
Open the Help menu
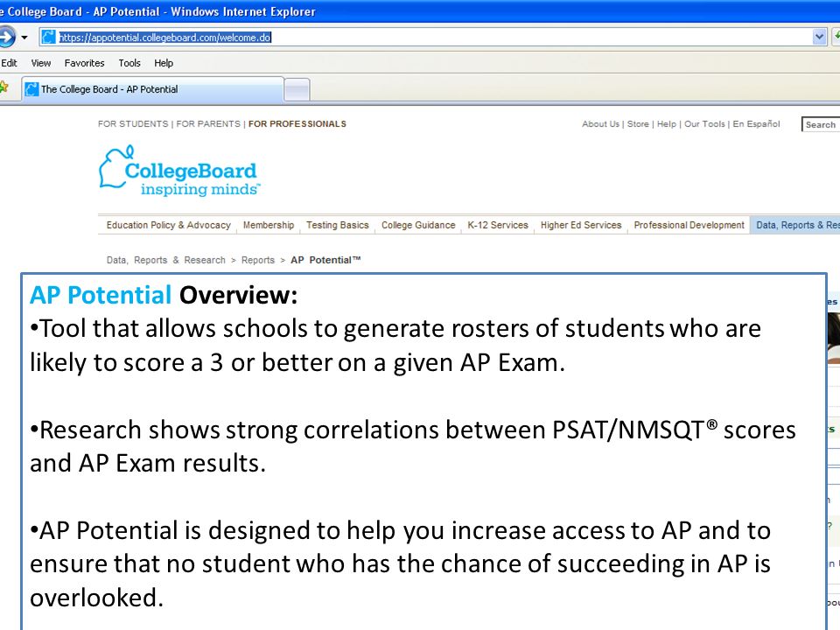[x=164, y=63]
